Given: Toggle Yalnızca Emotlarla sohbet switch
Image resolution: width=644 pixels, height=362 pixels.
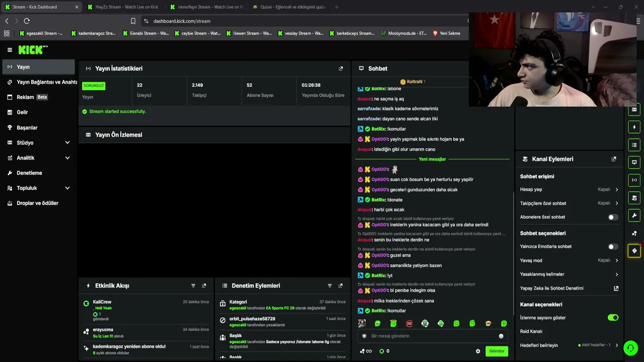Looking at the screenshot, I should (613, 247).
